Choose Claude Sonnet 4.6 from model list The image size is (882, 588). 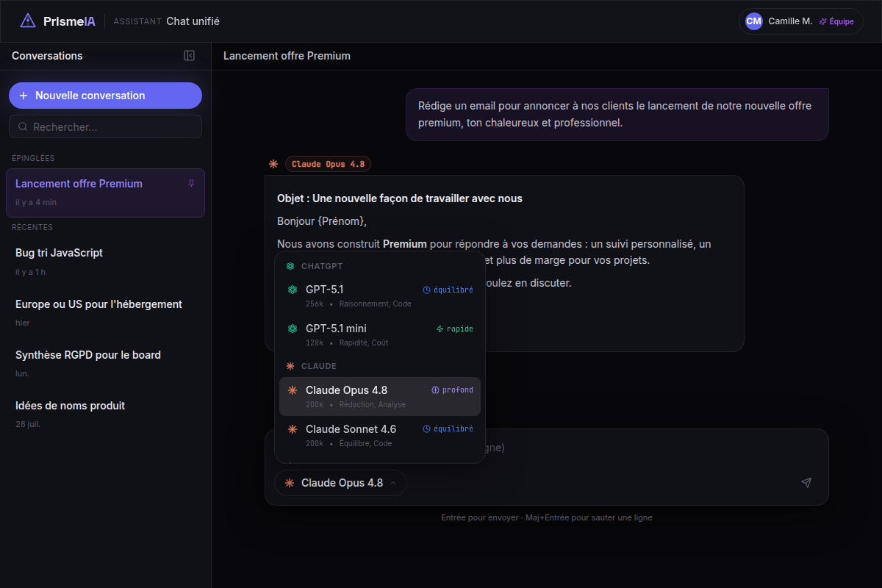click(380, 435)
